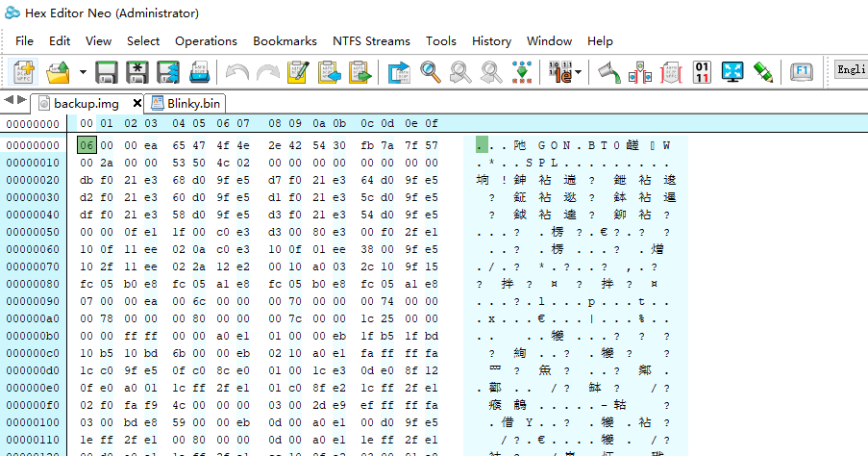Open the NTFS Streams menu

(371, 41)
